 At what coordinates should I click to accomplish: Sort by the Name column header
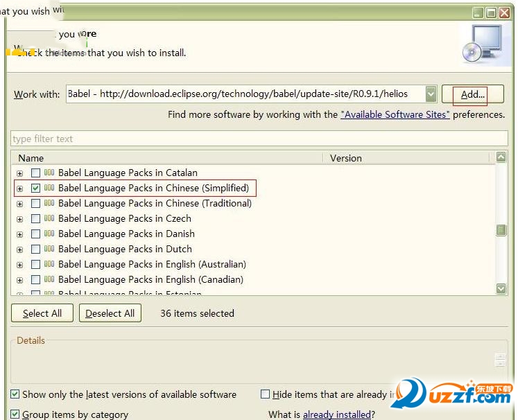coord(167,158)
